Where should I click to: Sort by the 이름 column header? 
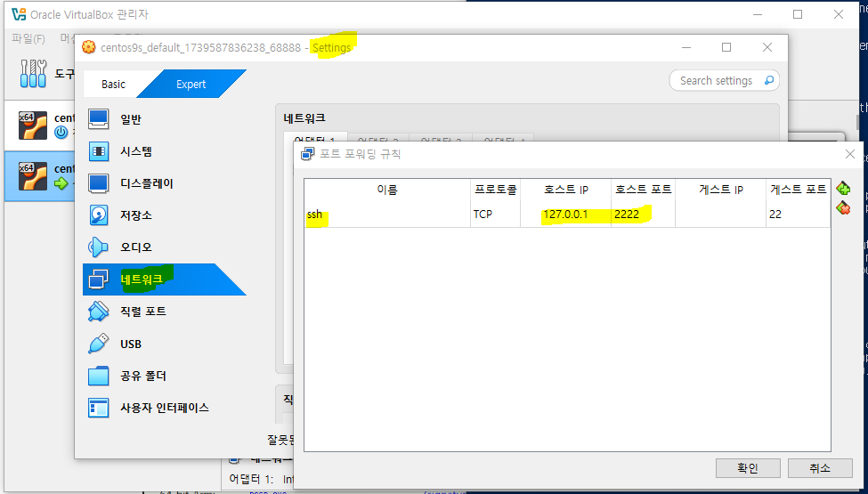[387, 190]
